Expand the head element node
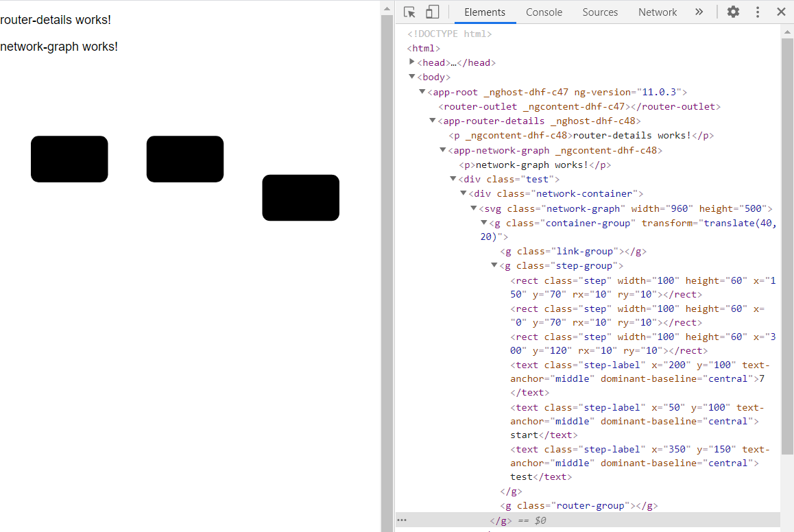Viewport: 794px width, 532px height. click(x=411, y=62)
